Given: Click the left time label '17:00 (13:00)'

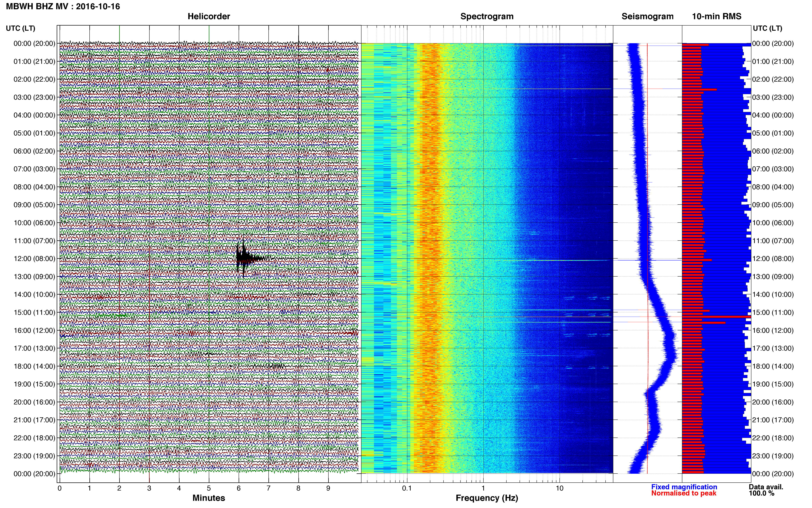Looking at the screenshot, I should pos(34,348).
